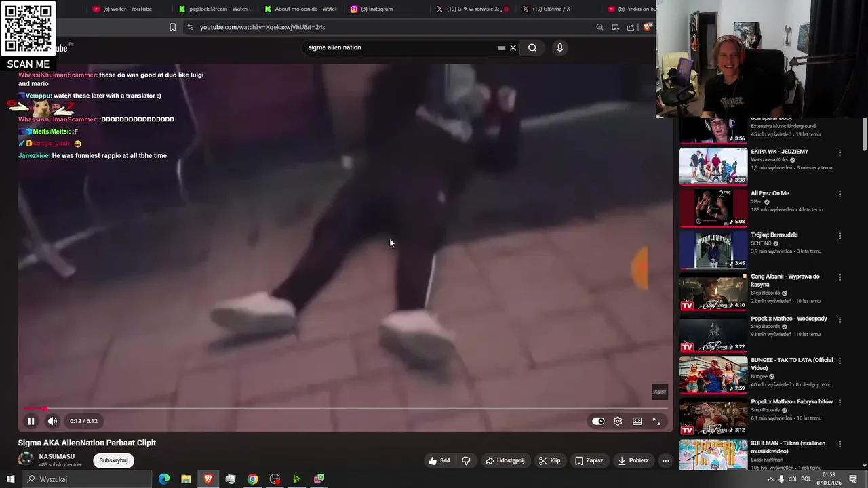Start voice search with the microphone icon
This screenshot has height=488, width=868.
[559, 47]
